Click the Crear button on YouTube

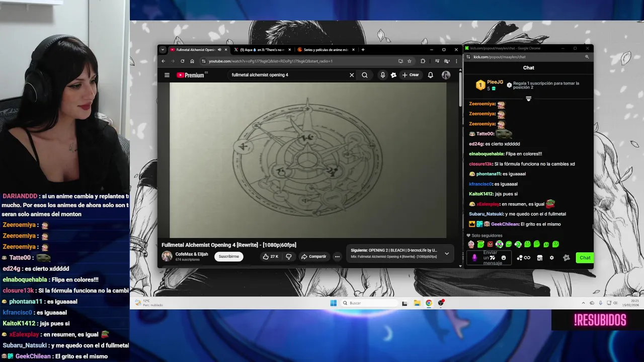click(x=411, y=75)
